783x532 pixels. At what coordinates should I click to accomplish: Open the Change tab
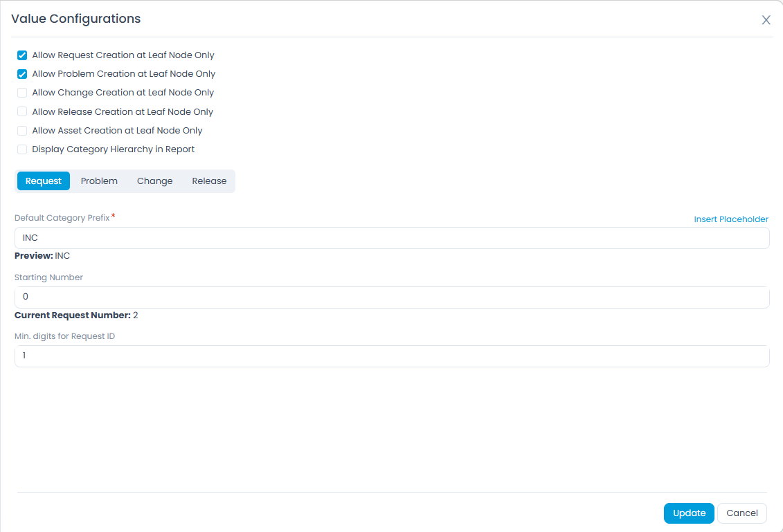point(154,181)
